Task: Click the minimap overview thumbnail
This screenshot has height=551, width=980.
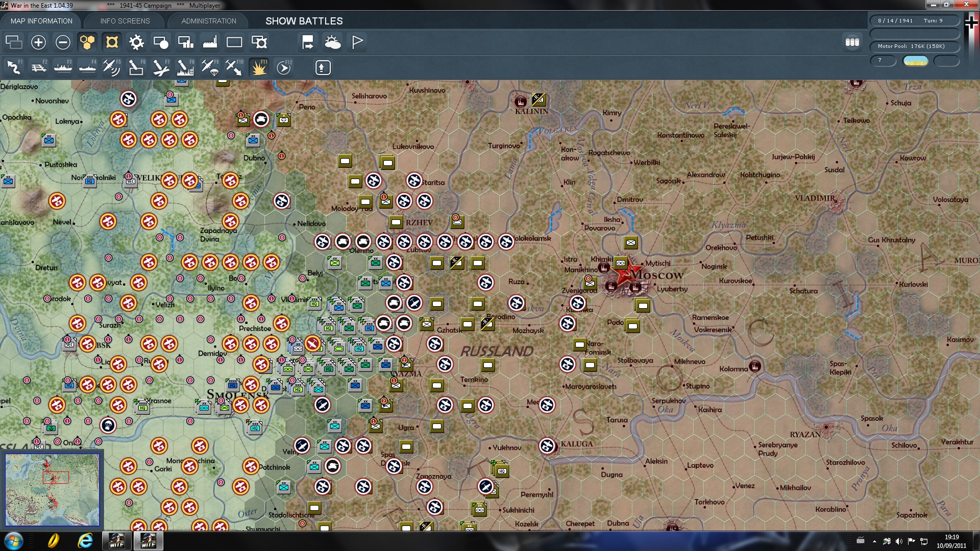Action: (x=52, y=489)
